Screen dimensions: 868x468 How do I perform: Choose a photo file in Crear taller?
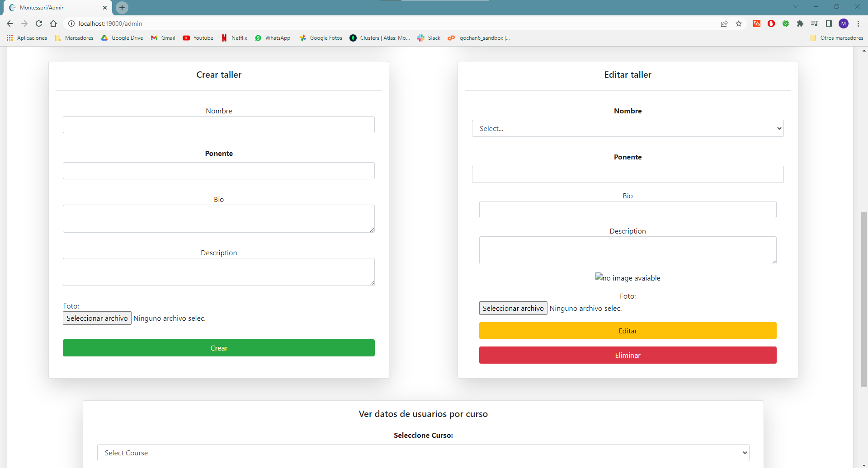pos(97,318)
